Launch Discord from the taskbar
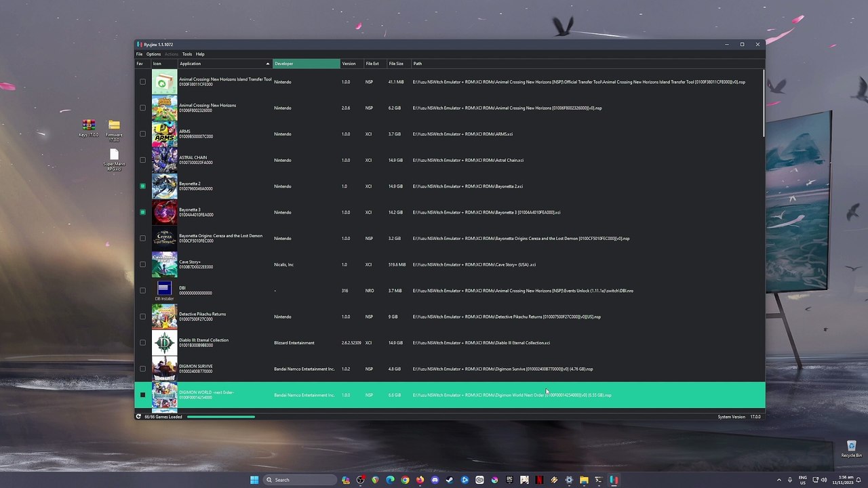868x488 pixels. coord(435,480)
